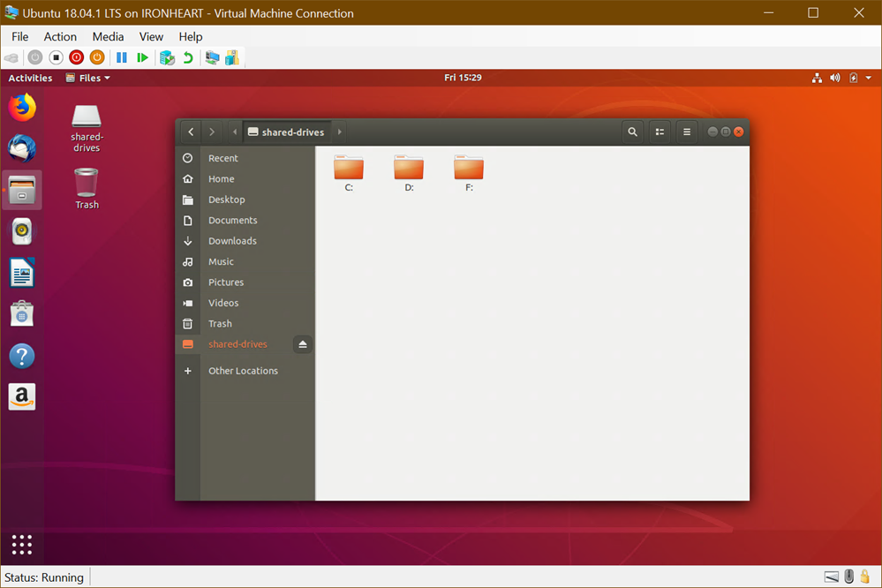This screenshot has width=882, height=588.
Task: Search files with magnifier button
Action: [x=633, y=132]
